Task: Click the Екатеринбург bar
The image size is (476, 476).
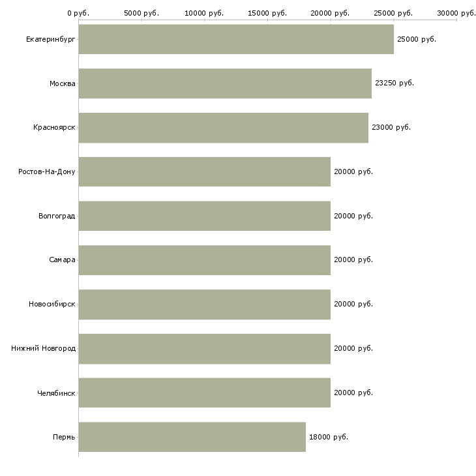Action: point(236,39)
